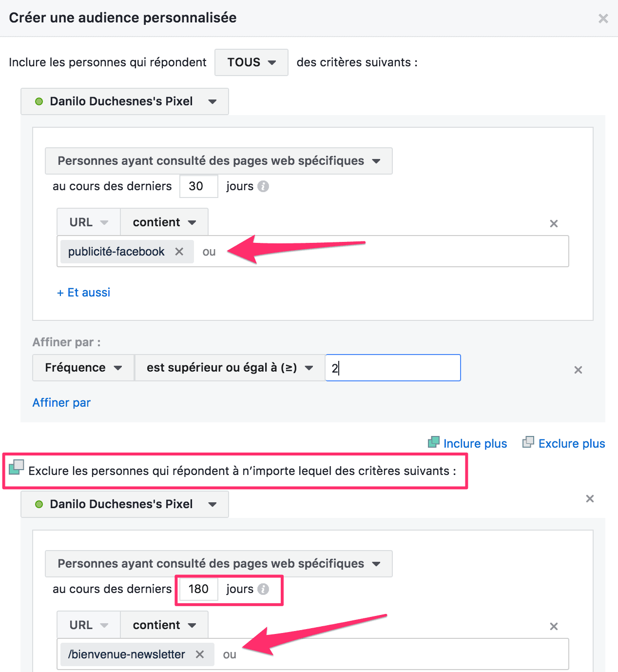Viewport: 618px width, 672px height.
Task: Delete the exclusion section
Action: point(590,499)
